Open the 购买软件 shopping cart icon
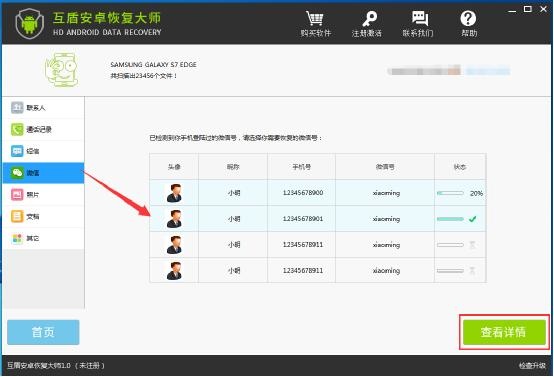The height and width of the screenshot is (377, 554). 314,18
